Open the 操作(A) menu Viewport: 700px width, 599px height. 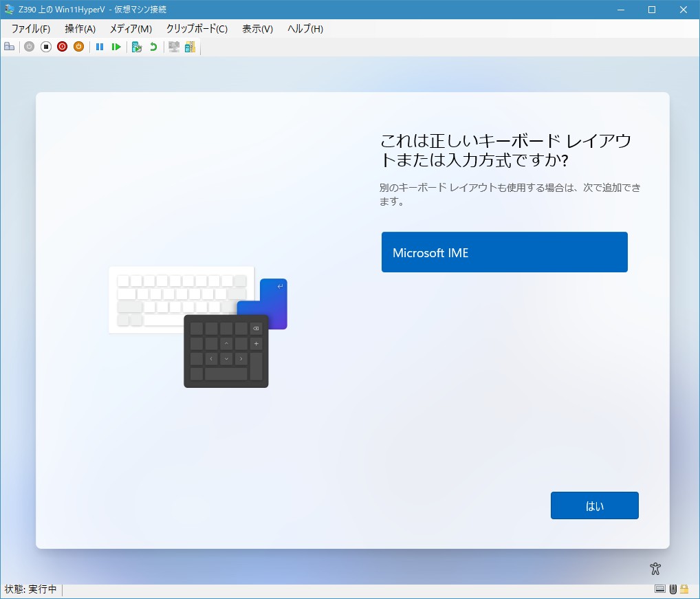pyautogui.click(x=80, y=29)
